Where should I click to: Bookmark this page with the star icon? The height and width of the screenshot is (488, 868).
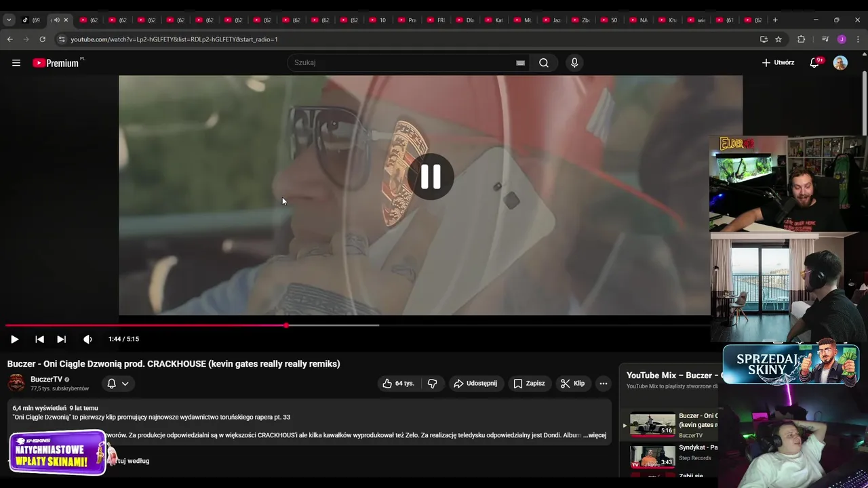tap(778, 39)
